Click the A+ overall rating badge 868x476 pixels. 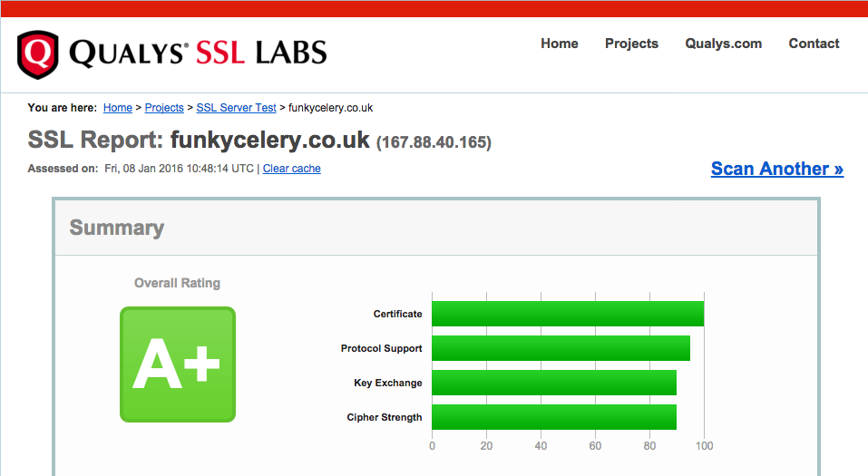(178, 364)
